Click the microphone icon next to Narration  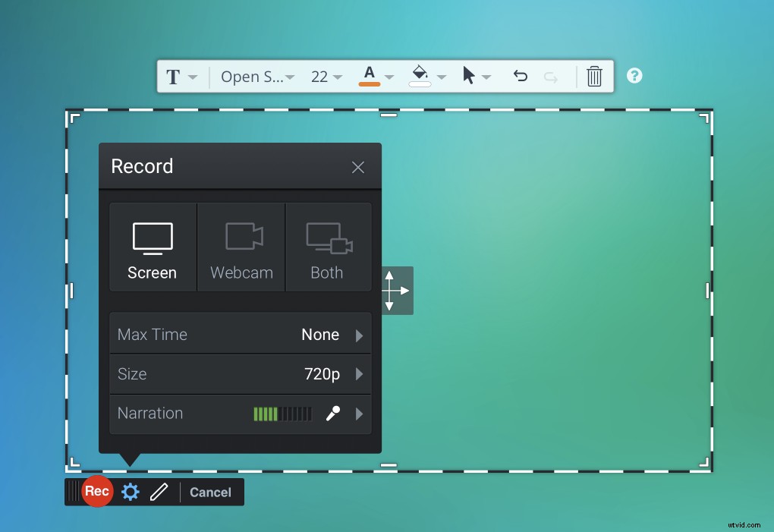pyautogui.click(x=332, y=414)
